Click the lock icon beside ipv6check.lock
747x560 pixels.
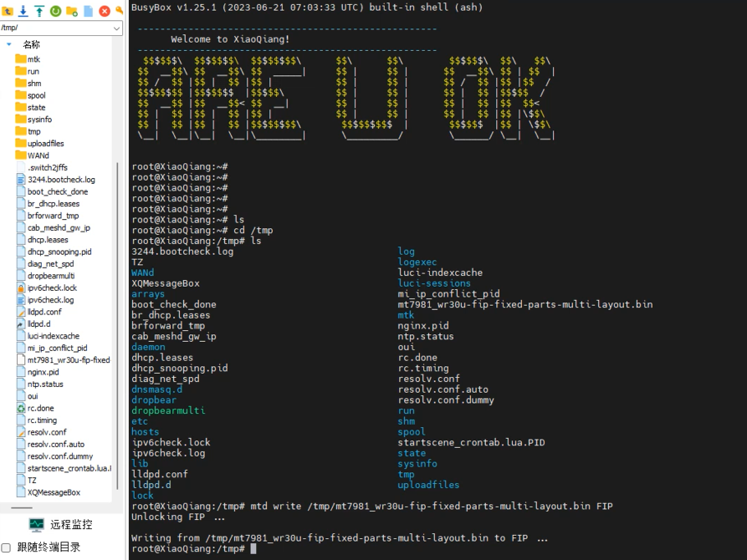(x=20, y=288)
